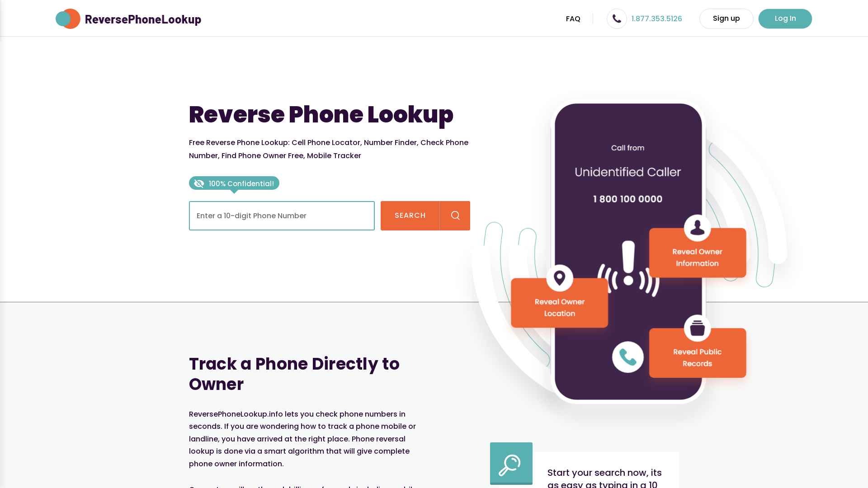
Task: Call 1.877.353.5126 support link
Action: click(x=656, y=19)
